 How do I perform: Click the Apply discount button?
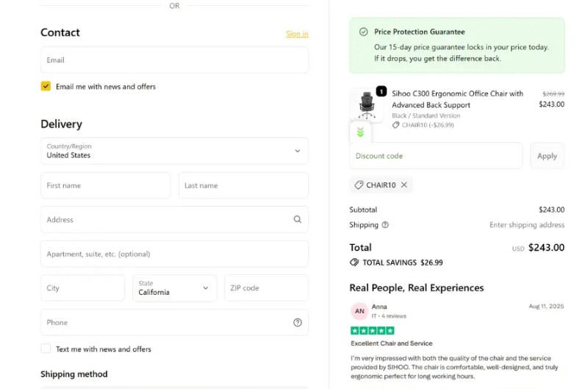click(547, 156)
